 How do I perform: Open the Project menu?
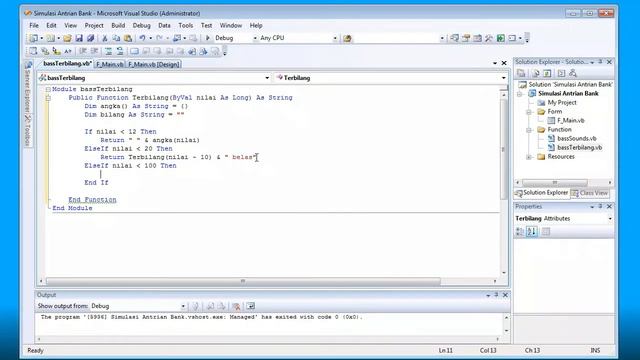[94, 25]
